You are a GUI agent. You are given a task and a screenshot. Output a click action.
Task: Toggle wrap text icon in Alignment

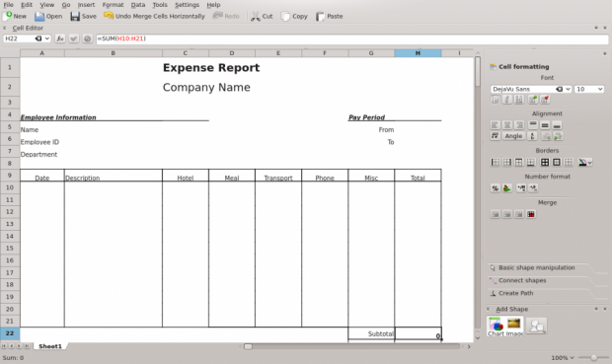click(495, 136)
